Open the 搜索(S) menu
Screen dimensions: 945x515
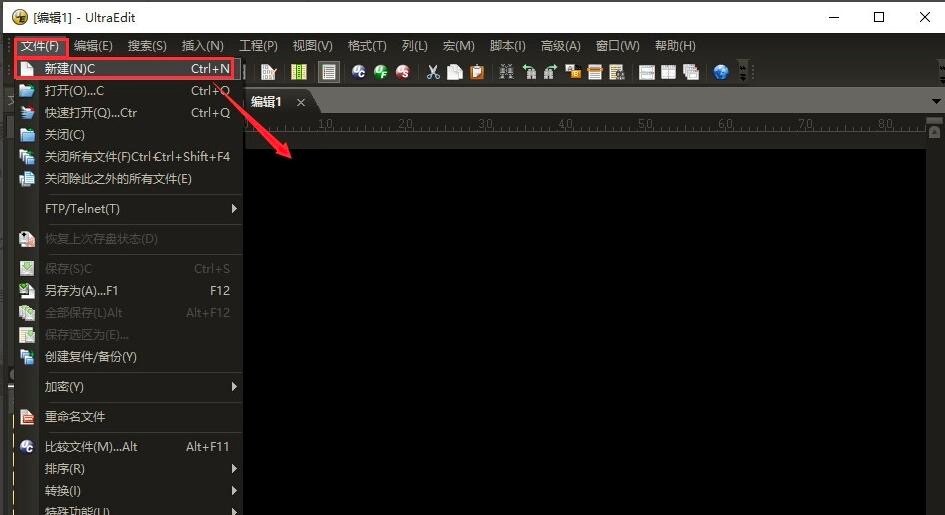(147, 46)
